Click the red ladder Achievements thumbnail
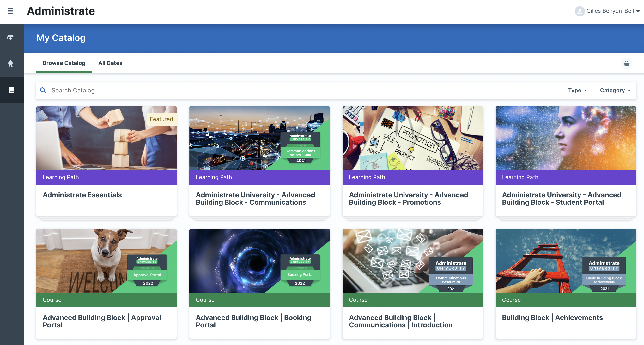Screen dimensions: 644x345 click(566, 261)
